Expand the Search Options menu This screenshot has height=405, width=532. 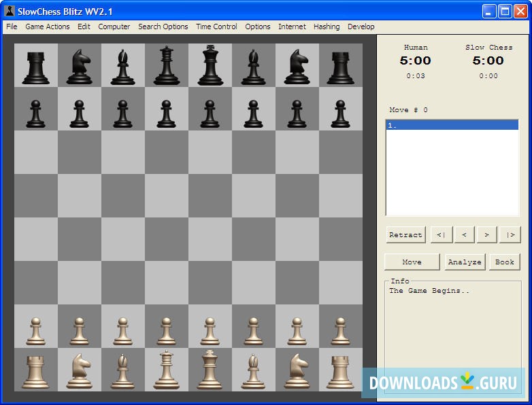(x=163, y=27)
